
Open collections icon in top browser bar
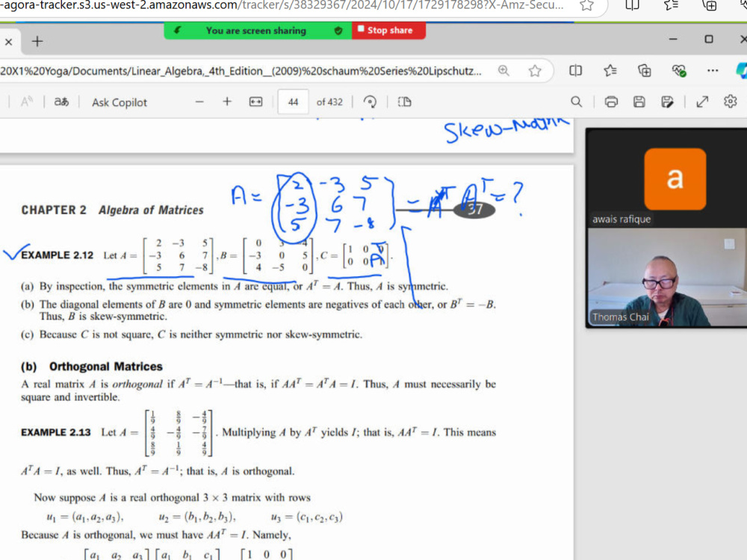click(x=710, y=5)
